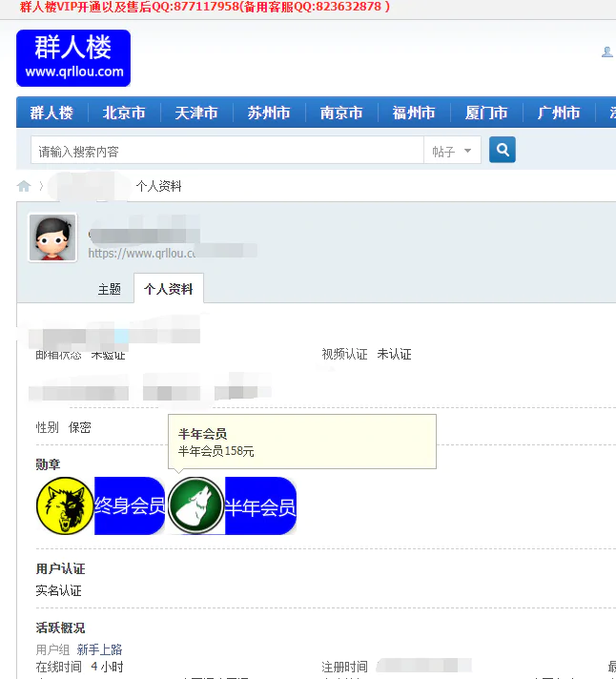Click the bold 半年会员 tooltip title
Screen dimensions: 616x679
[x=202, y=434]
